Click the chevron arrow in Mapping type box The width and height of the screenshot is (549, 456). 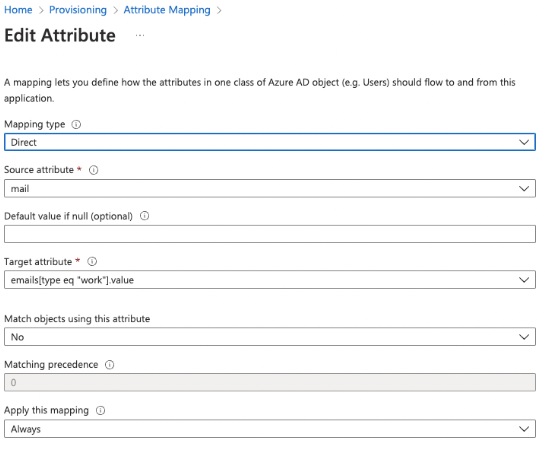pos(524,142)
